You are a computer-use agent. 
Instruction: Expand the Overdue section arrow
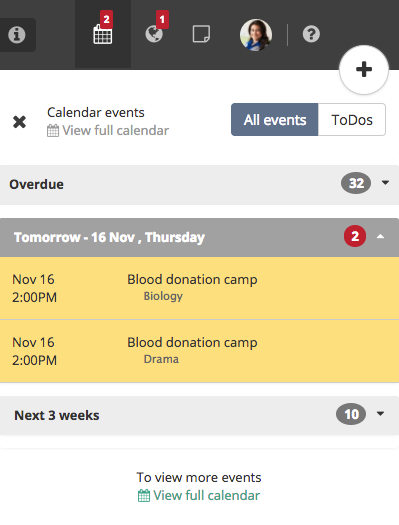385,183
